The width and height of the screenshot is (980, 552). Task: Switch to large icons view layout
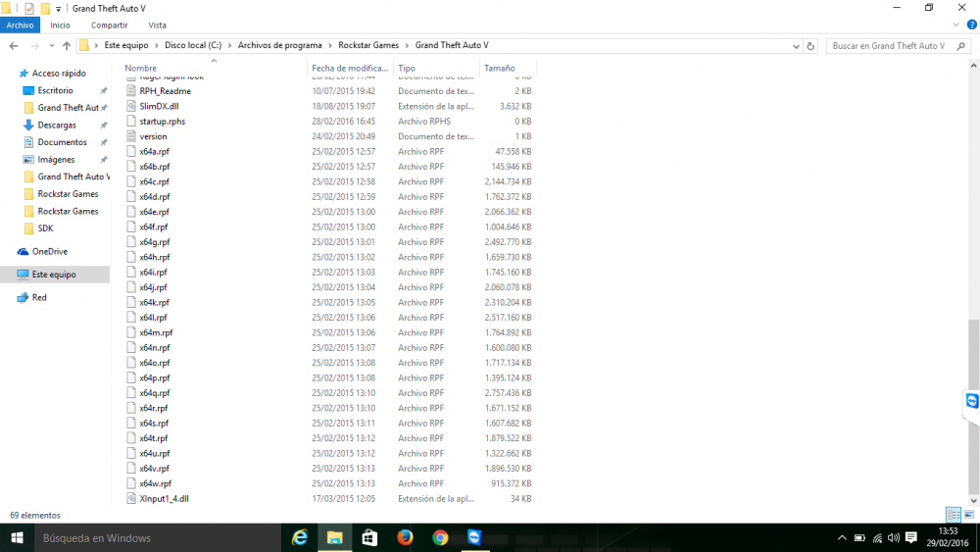pyautogui.click(x=969, y=515)
